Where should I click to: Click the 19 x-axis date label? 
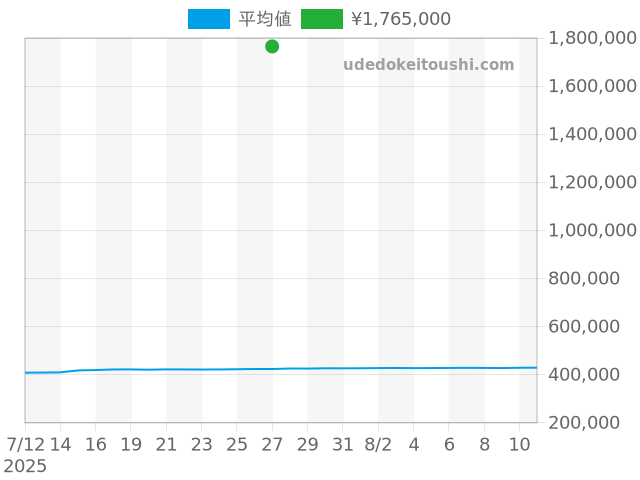point(131,444)
